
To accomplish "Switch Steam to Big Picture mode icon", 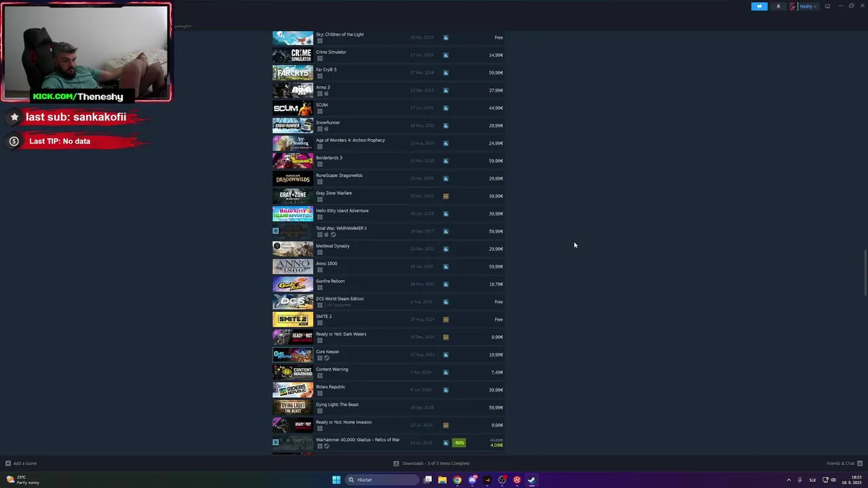I will point(827,6).
